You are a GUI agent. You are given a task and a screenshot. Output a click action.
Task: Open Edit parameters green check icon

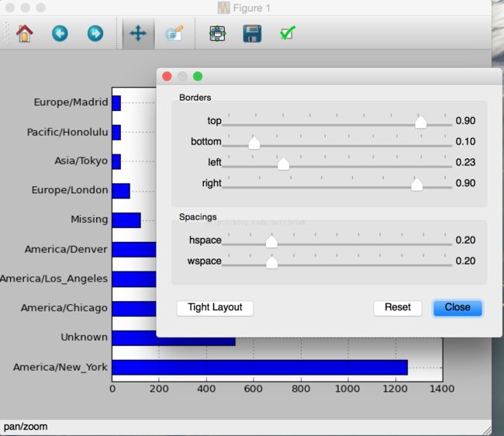pyautogui.click(x=288, y=34)
